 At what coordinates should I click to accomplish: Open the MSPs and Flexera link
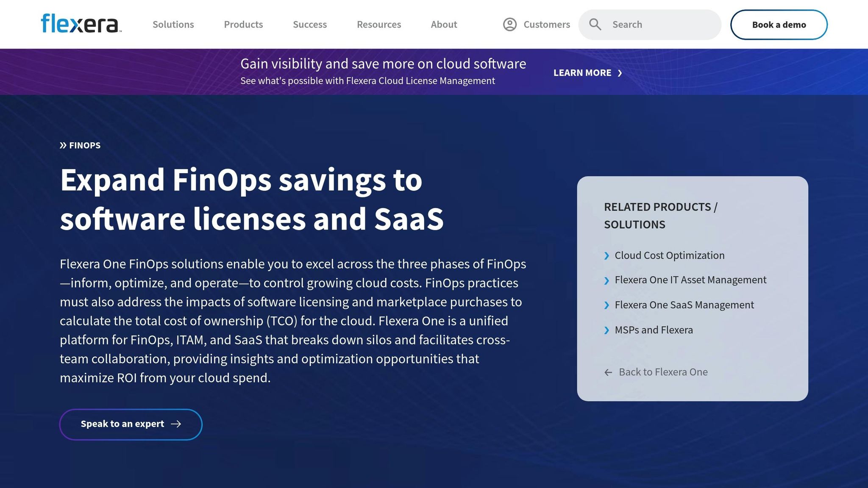click(x=654, y=330)
